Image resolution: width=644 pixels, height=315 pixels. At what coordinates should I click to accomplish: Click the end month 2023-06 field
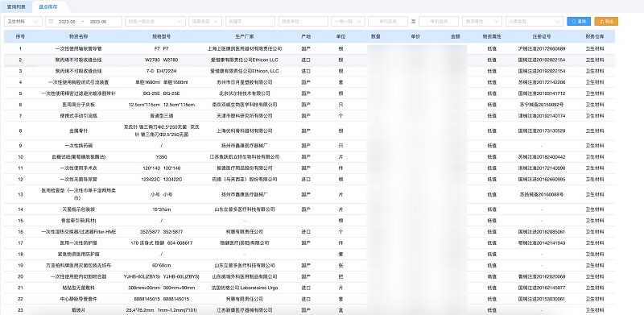click(x=98, y=22)
